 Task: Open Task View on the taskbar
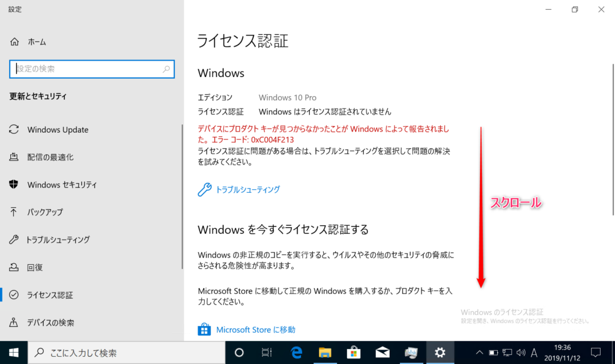(267, 353)
